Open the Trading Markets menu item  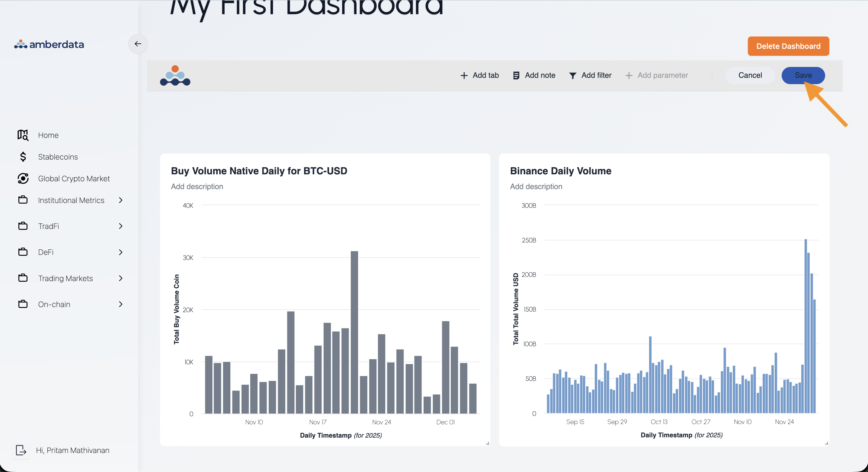(x=66, y=278)
